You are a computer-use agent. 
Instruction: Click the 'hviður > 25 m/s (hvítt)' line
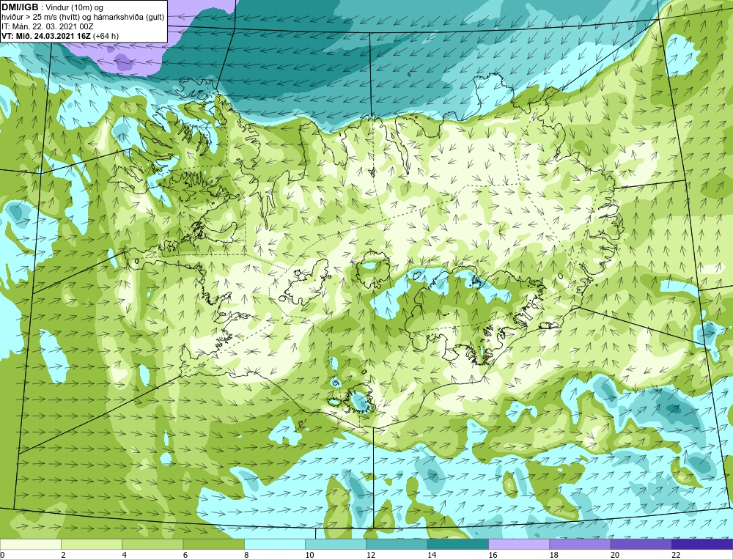coord(40,18)
